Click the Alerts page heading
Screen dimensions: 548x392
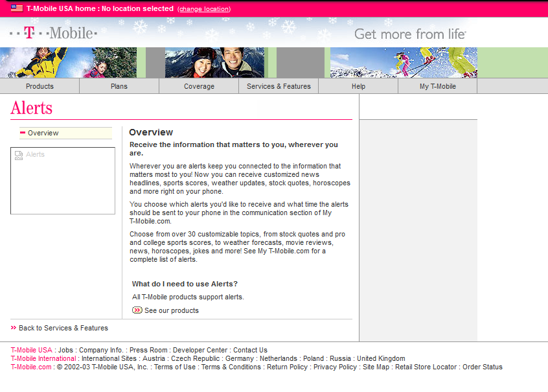click(32, 108)
